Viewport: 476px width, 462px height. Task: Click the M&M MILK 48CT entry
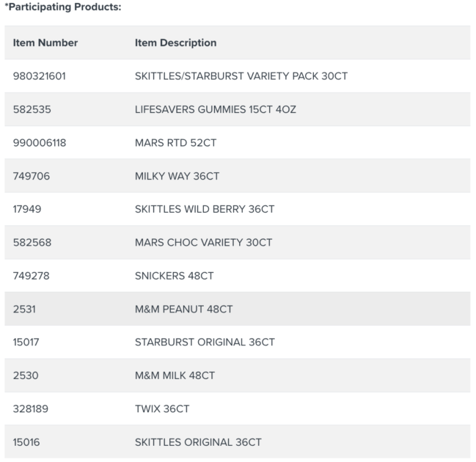[x=175, y=375]
